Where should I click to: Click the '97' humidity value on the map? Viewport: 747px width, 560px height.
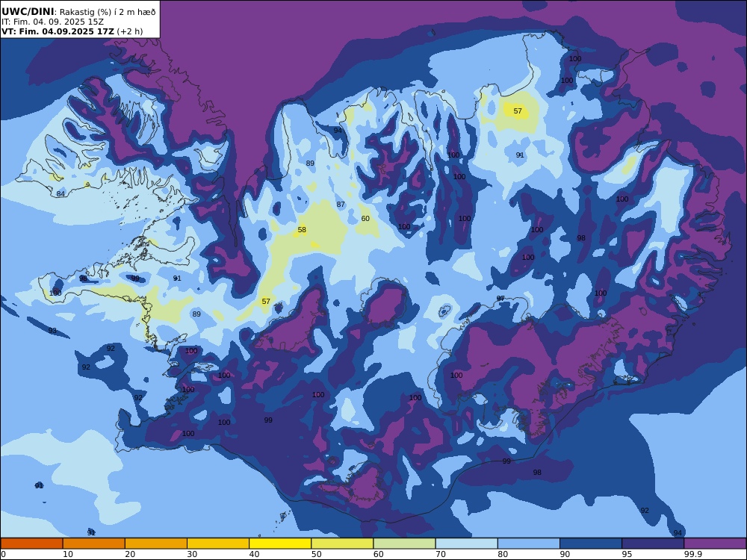[x=500, y=298]
